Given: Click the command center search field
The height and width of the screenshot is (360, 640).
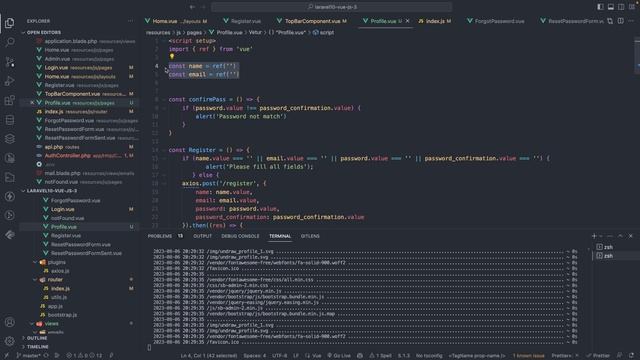Looking at the screenshot, I should [x=331, y=7].
